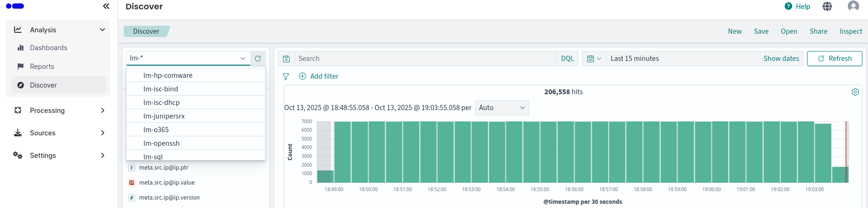
Task: Open Dashboards in the sidebar
Action: [48, 48]
